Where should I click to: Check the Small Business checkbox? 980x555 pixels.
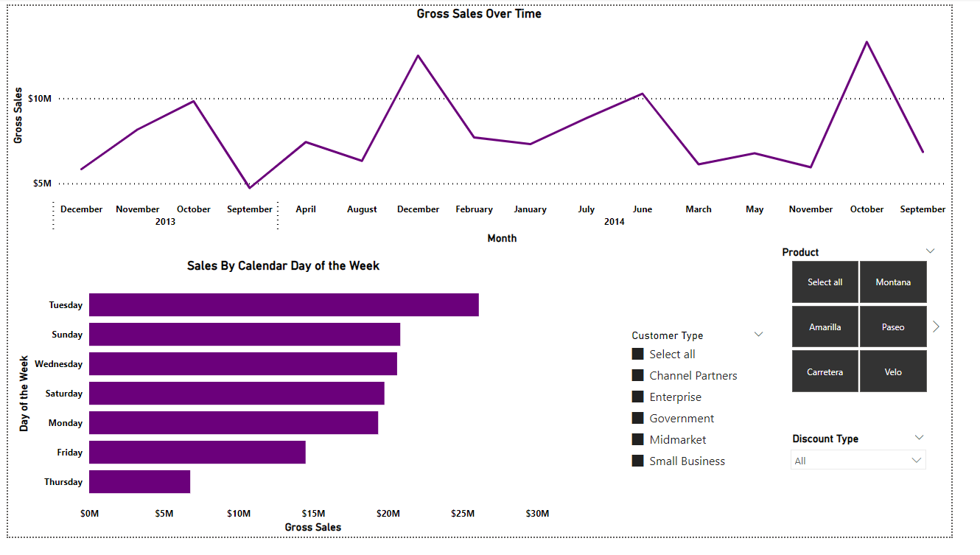pos(637,461)
